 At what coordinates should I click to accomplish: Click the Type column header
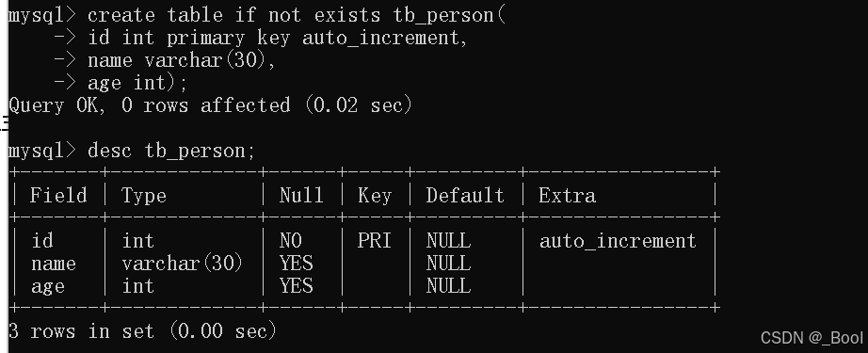click(144, 196)
